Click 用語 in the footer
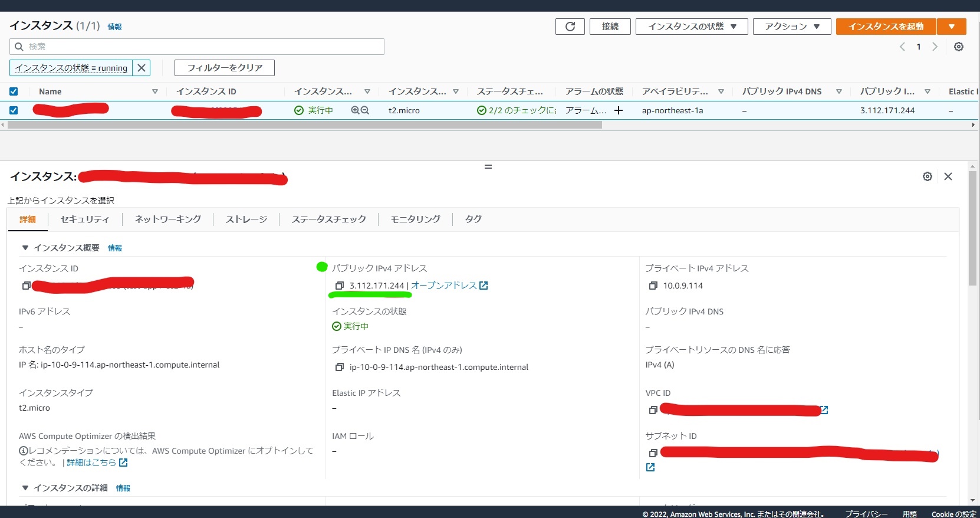980x518 pixels. coord(910,514)
